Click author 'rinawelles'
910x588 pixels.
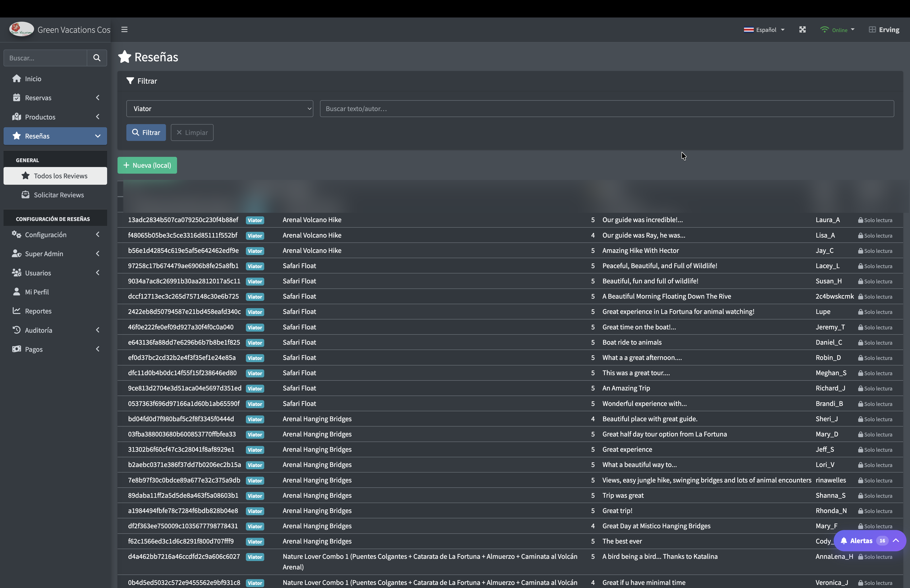point(831,480)
